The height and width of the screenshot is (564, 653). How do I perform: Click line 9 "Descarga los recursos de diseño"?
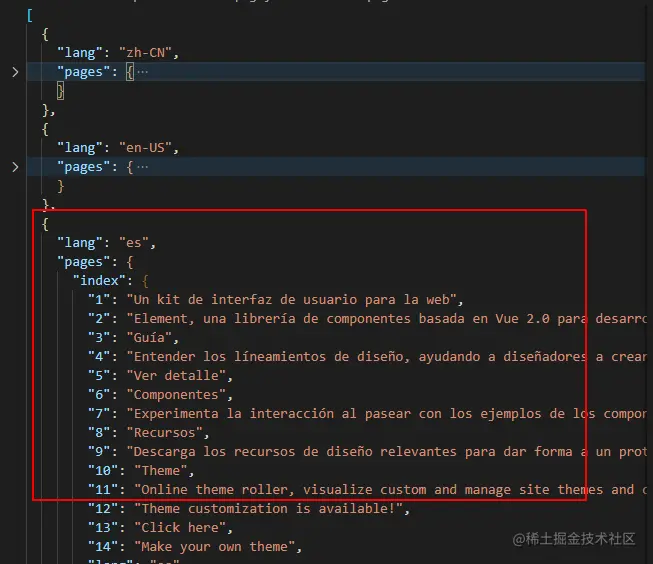(x=367, y=452)
